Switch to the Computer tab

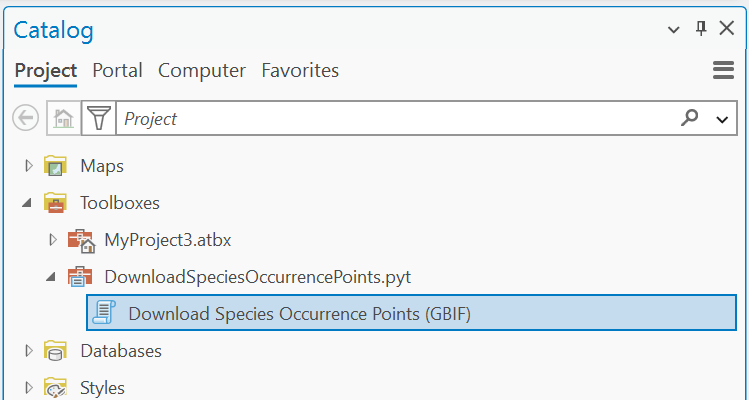202,71
